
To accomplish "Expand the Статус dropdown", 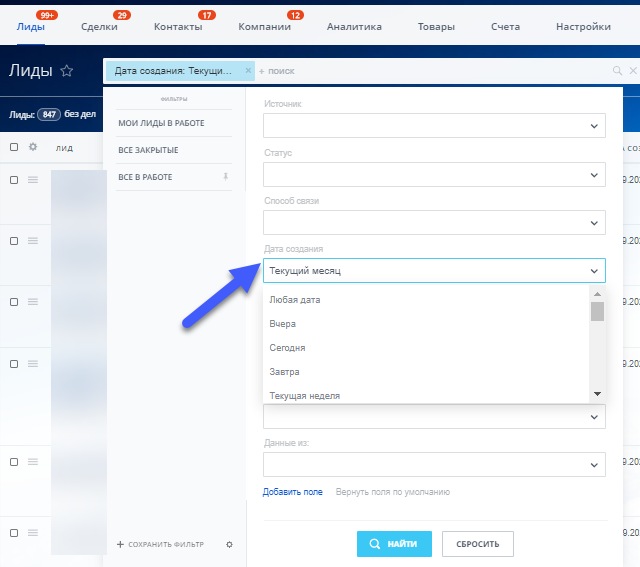I will [434, 175].
